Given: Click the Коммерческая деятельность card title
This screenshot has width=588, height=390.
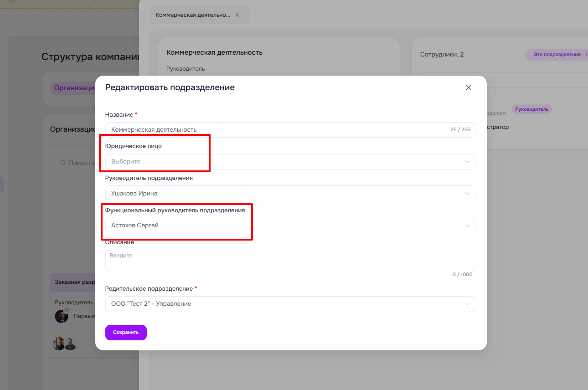Looking at the screenshot, I should click(x=214, y=52).
